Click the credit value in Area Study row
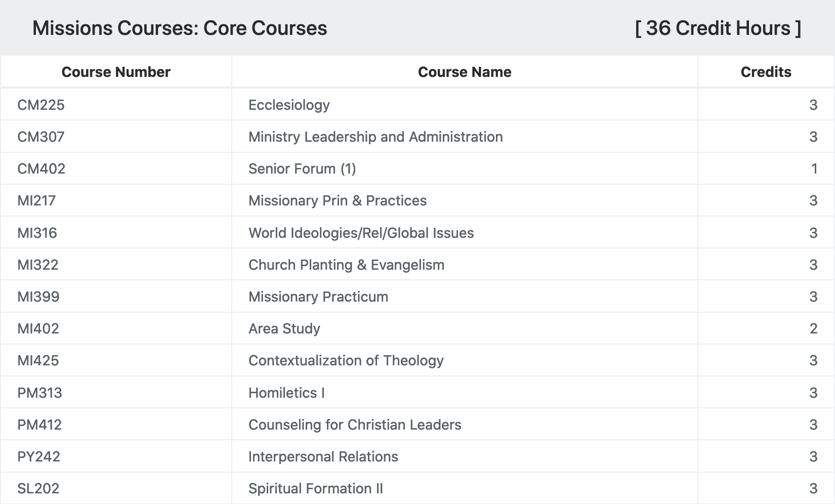 813,328
